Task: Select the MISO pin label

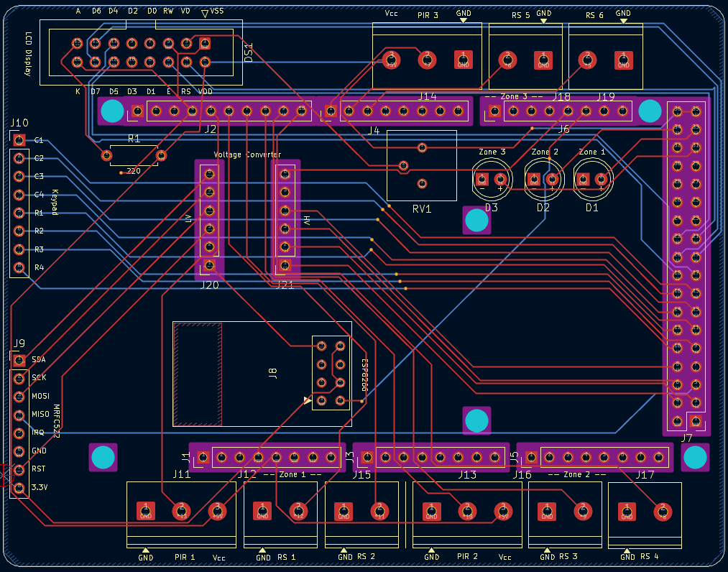Action: (40, 414)
